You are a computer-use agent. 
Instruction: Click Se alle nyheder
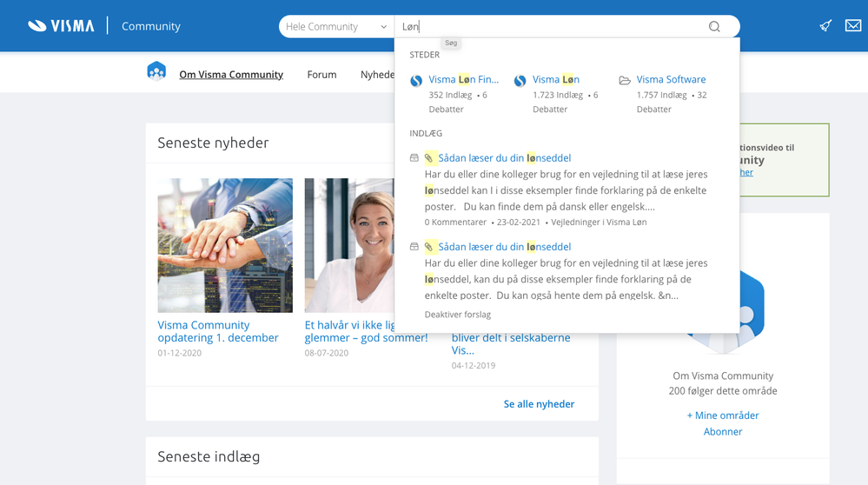click(x=539, y=403)
